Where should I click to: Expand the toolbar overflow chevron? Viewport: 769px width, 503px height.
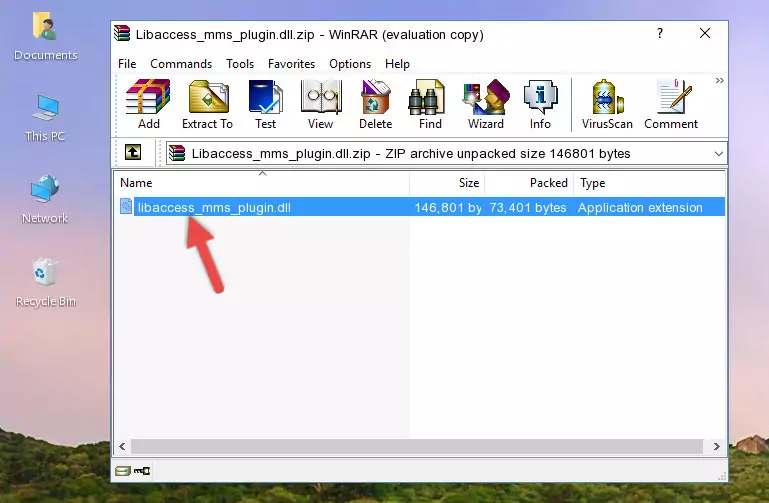tap(719, 80)
